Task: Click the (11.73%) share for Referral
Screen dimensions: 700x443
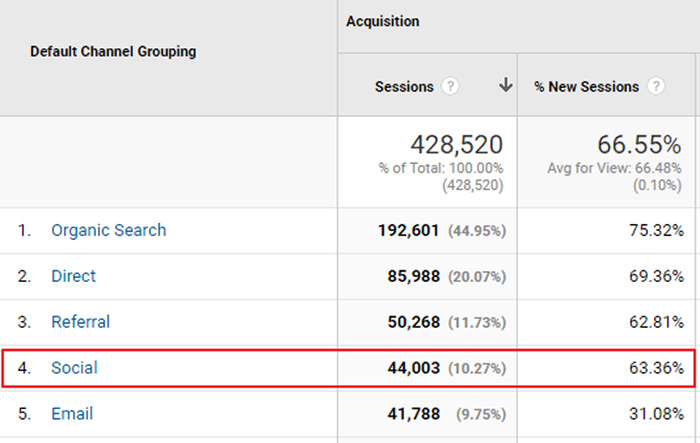Action: click(477, 323)
